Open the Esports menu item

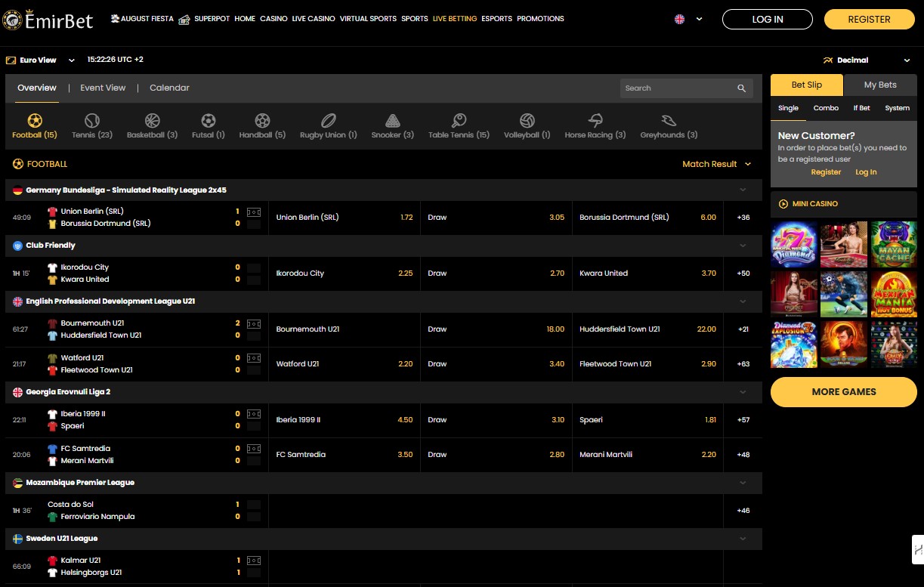496,19
